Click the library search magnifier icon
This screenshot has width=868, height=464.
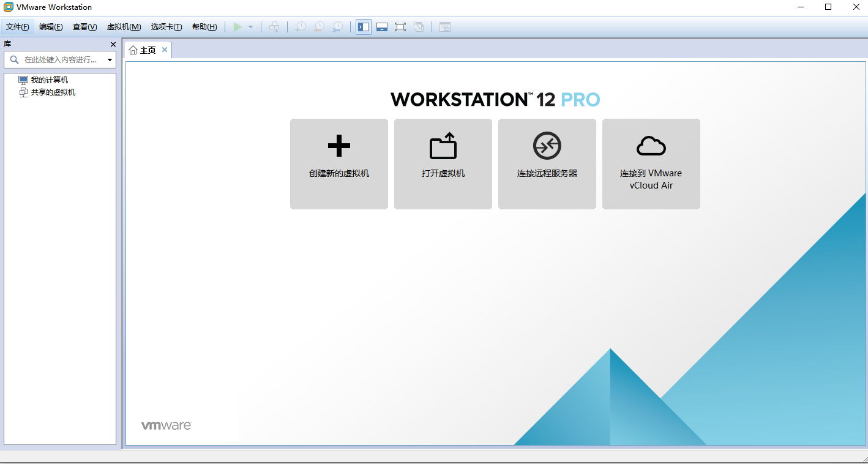click(14, 60)
